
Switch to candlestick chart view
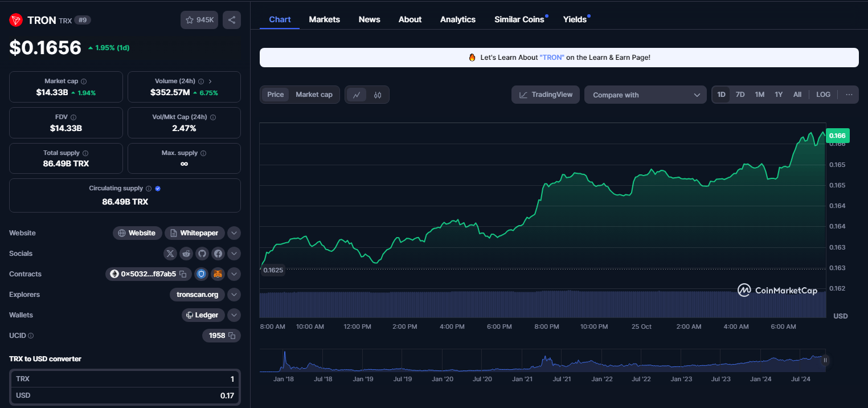pyautogui.click(x=378, y=95)
